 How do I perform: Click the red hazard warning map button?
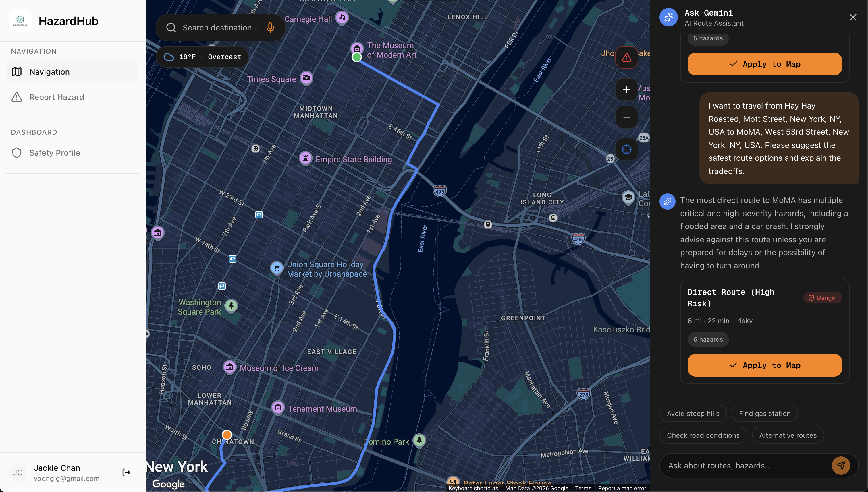626,57
